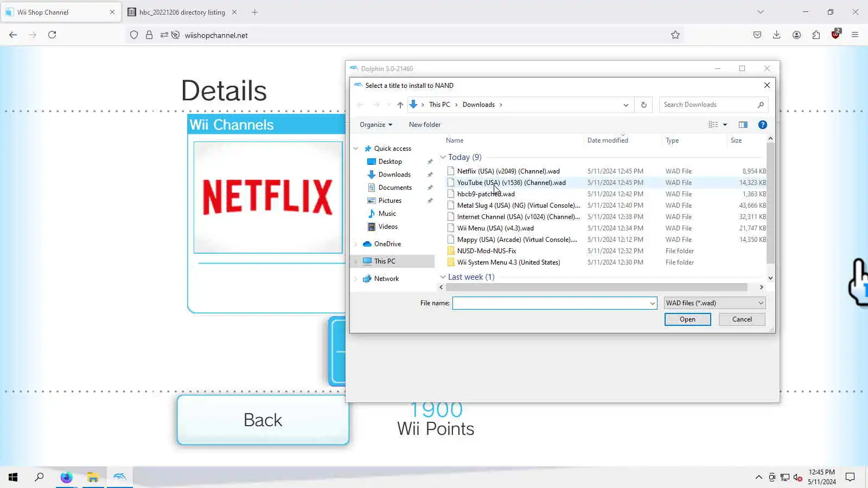Open Windows taskbar search
This screenshot has height=488, width=868.
[x=39, y=477]
